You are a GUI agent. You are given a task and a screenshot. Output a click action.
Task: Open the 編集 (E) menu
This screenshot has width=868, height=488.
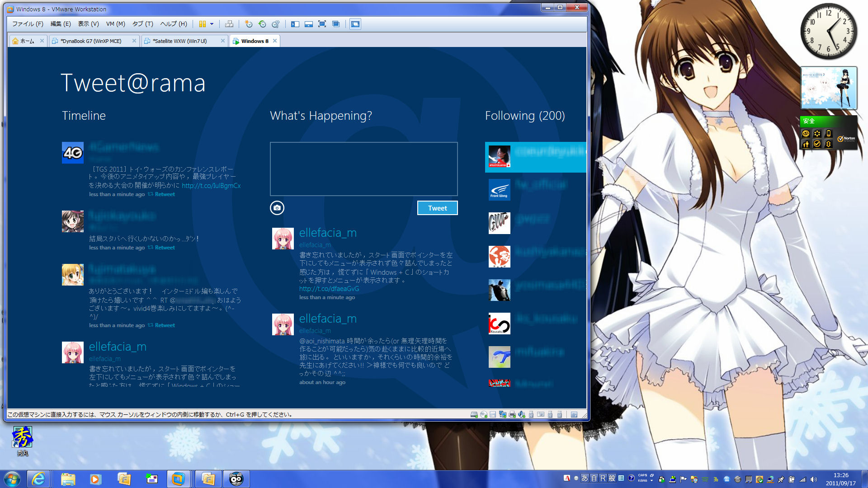click(x=61, y=24)
